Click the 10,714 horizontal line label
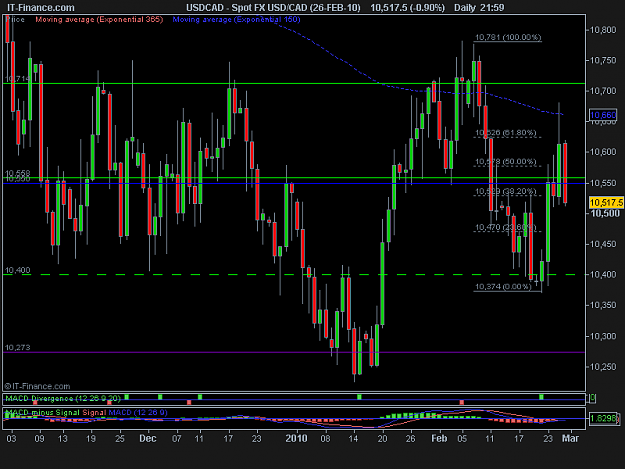This screenshot has height=469, width=625. pyautogui.click(x=17, y=78)
